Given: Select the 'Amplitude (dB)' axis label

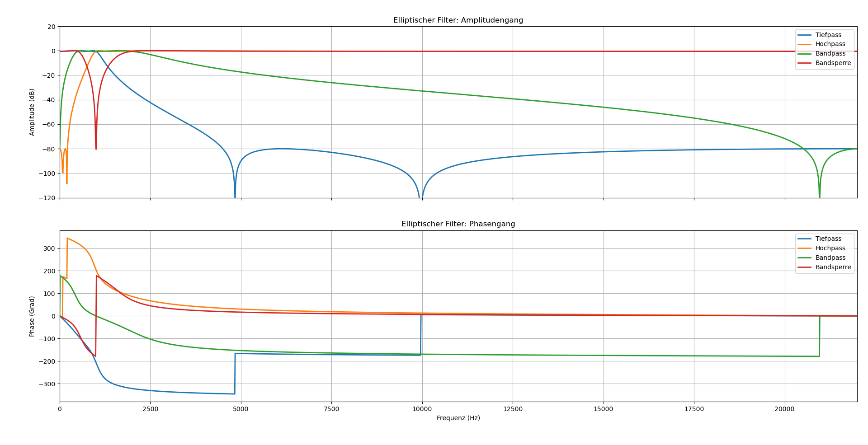Looking at the screenshot, I should [32, 112].
